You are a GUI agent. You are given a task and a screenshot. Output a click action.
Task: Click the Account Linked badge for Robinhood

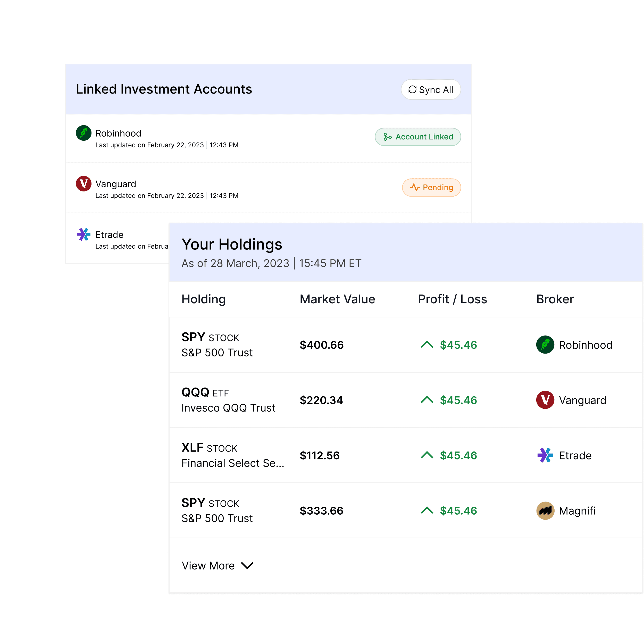(x=418, y=137)
